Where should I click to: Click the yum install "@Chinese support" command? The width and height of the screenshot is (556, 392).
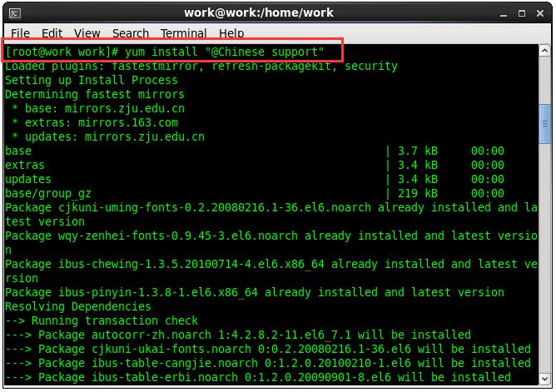[224, 52]
